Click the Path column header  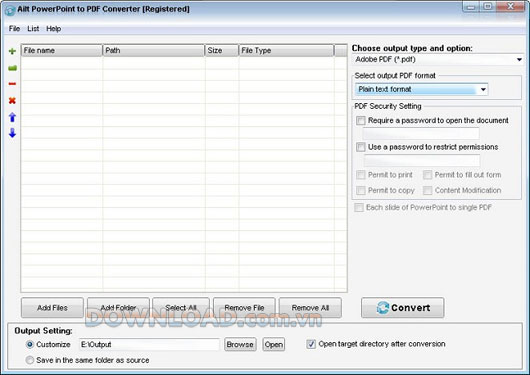pos(154,50)
